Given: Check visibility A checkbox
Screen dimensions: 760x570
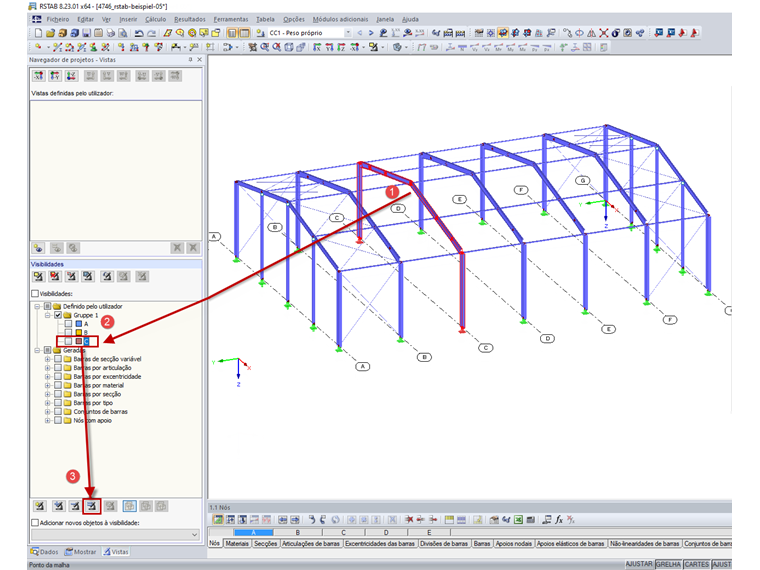Looking at the screenshot, I should [x=68, y=324].
